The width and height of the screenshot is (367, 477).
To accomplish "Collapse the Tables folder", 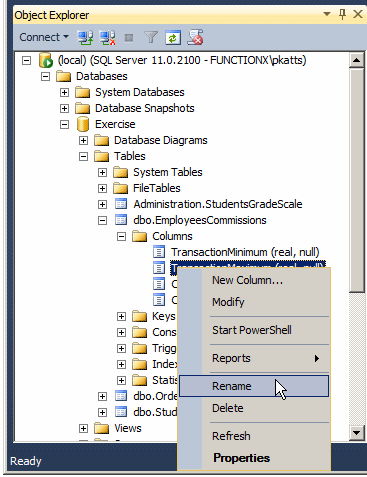I will [83, 156].
